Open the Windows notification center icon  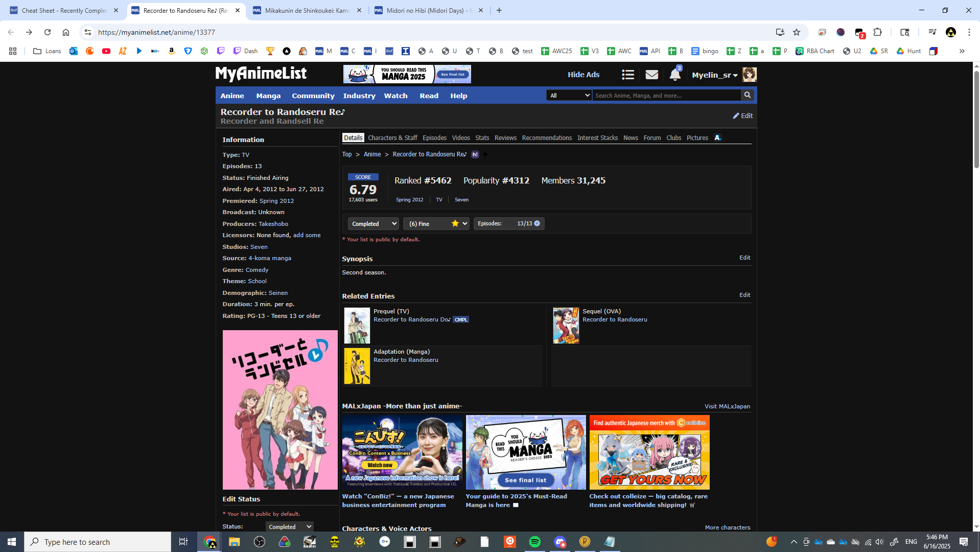click(964, 542)
